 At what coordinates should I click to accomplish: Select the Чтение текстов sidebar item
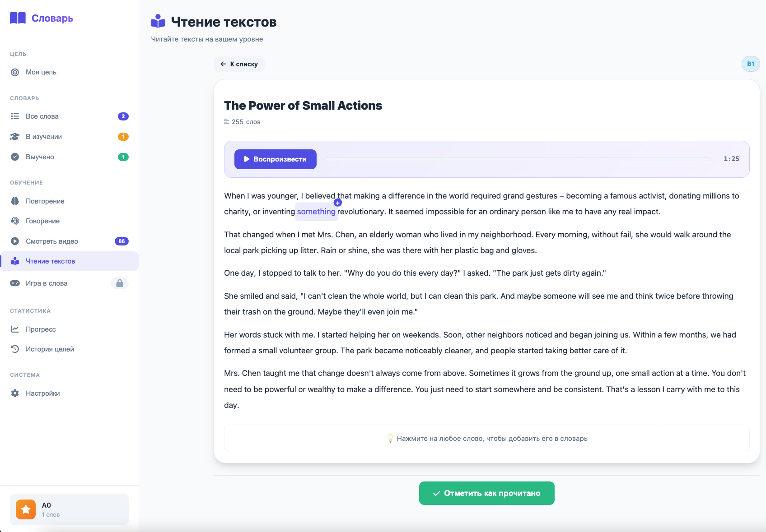pyautogui.click(x=70, y=261)
